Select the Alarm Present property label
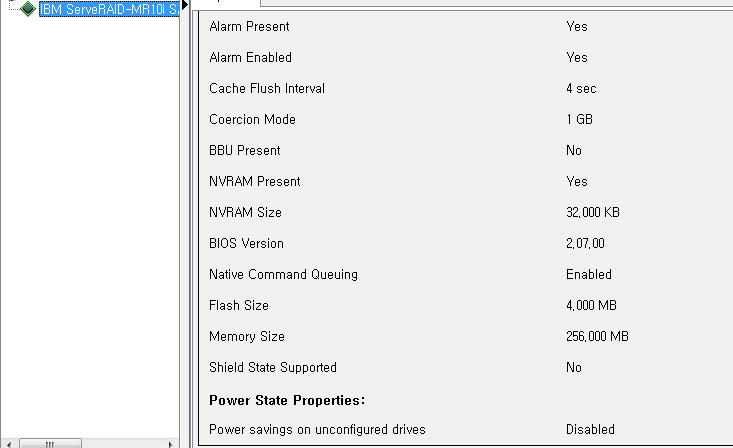 [249, 27]
